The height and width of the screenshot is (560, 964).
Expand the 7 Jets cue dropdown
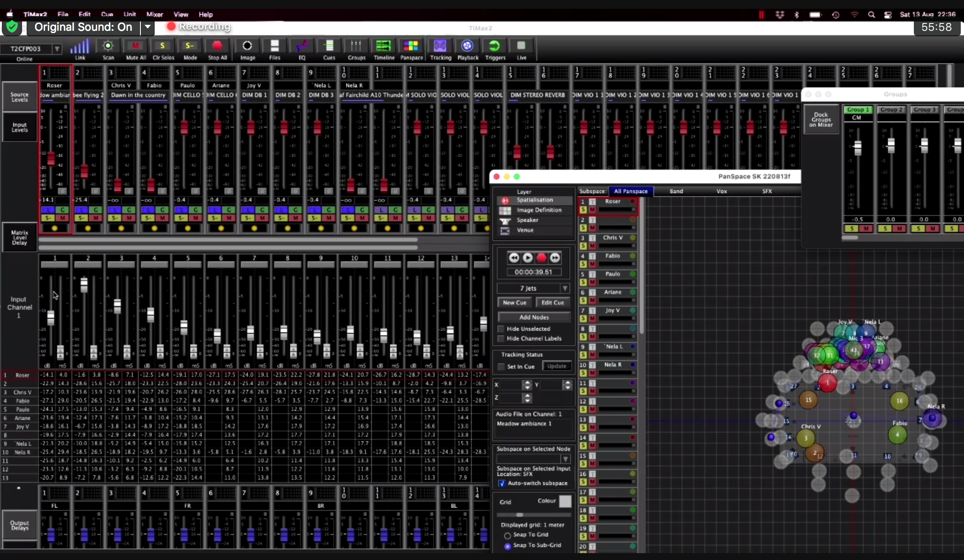pyautogui.click(x=565, y=288)
